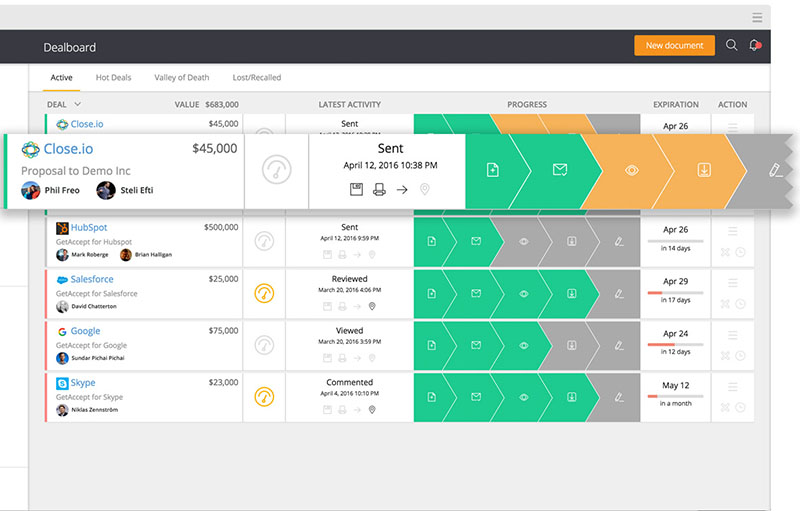Image resolution: width=800 pixels, height=511 pixels.
Task: Open the Salesforce deal link
Action: coord(92,279)
